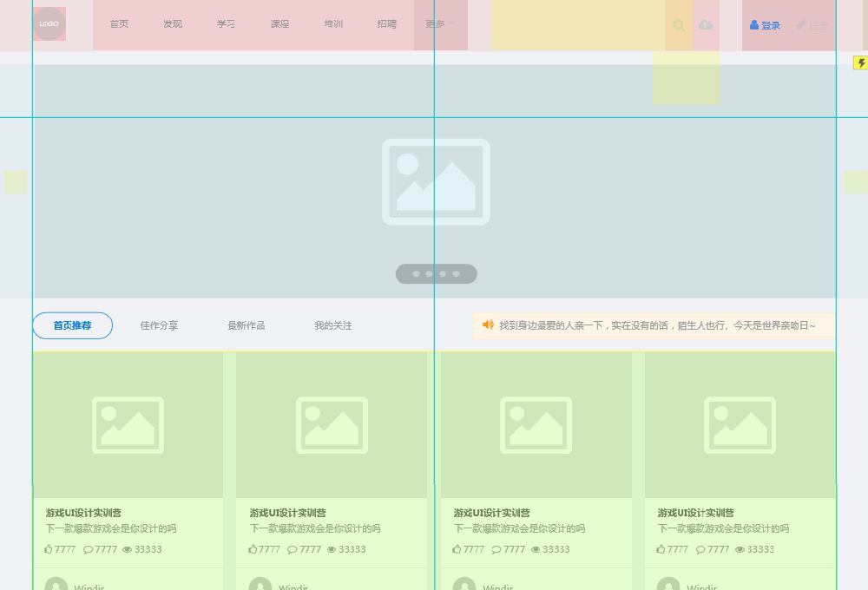868x590 pixels.
Task: Click thumbs-up like icon on first card
Action: coord(49,549)
